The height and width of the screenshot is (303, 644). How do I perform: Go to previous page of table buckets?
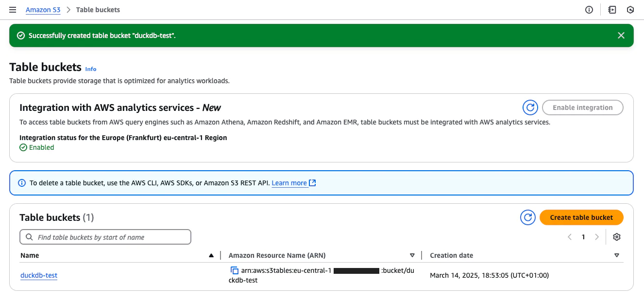pos(570,237)
